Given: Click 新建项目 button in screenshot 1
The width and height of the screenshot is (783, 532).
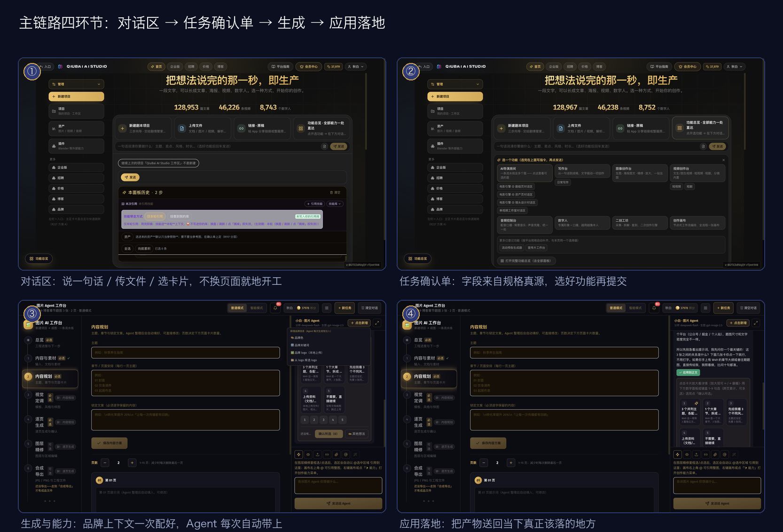Looking at the screenshot, I should click(76, 96).
